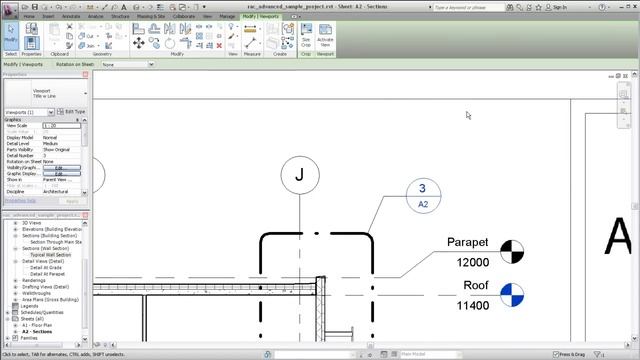Open the Annotate ribbon tab
This screenshot has width=640, height=360.
(71, 16)
